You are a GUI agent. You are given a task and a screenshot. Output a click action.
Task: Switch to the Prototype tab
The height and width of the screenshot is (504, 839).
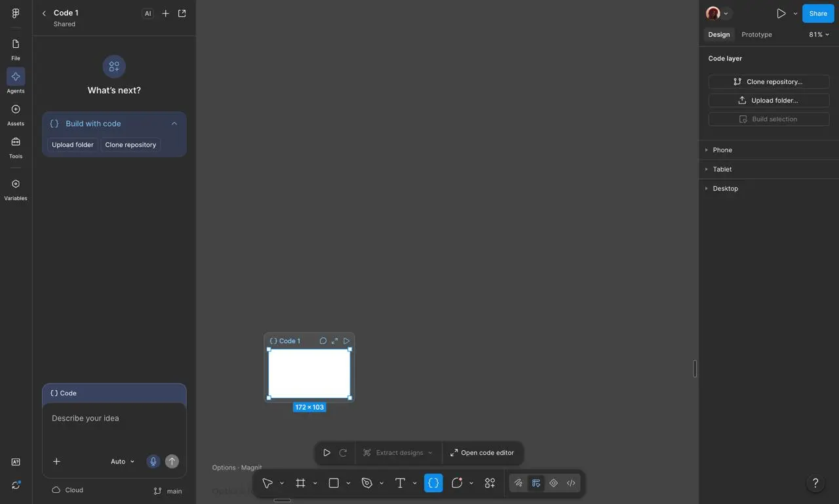[x=756, y=35]
